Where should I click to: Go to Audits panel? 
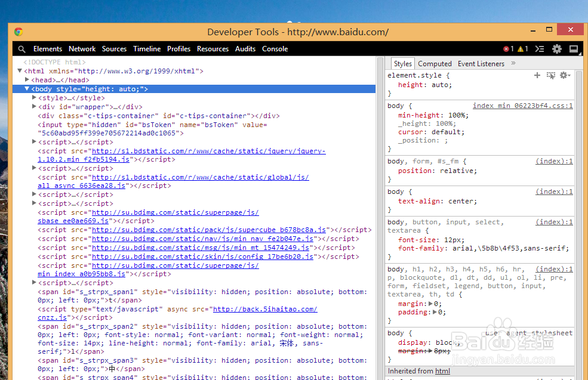[x=245, y=49]
